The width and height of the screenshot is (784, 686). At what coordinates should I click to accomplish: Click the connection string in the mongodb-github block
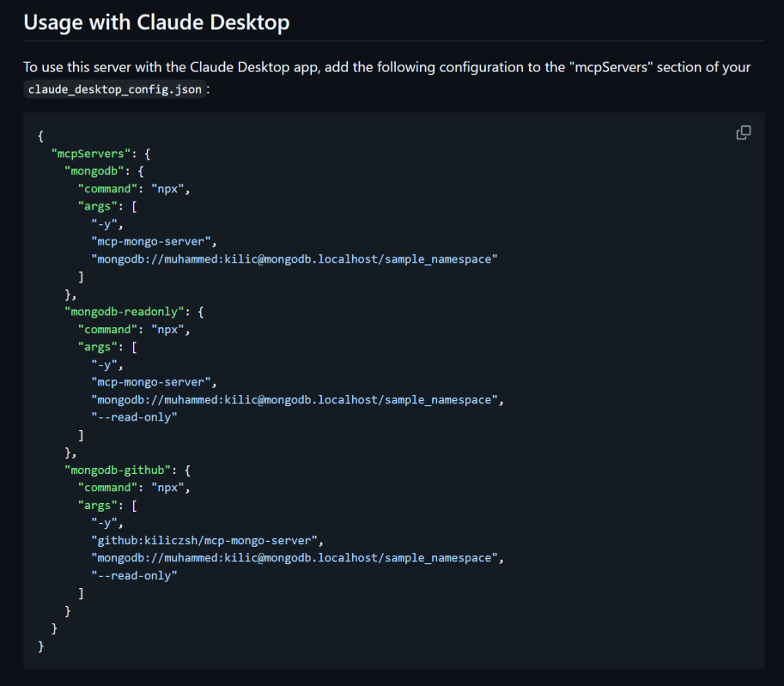point(295,558)
